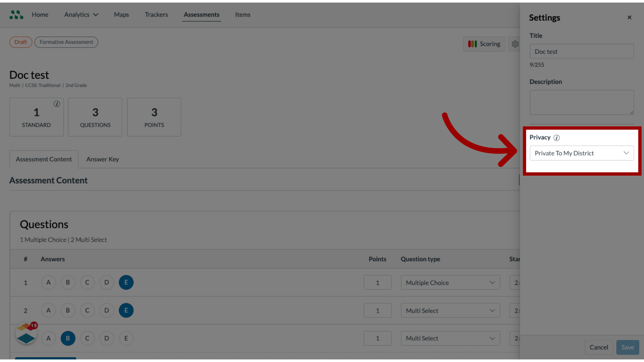Open the Trackers page

(x=156, y=15)
